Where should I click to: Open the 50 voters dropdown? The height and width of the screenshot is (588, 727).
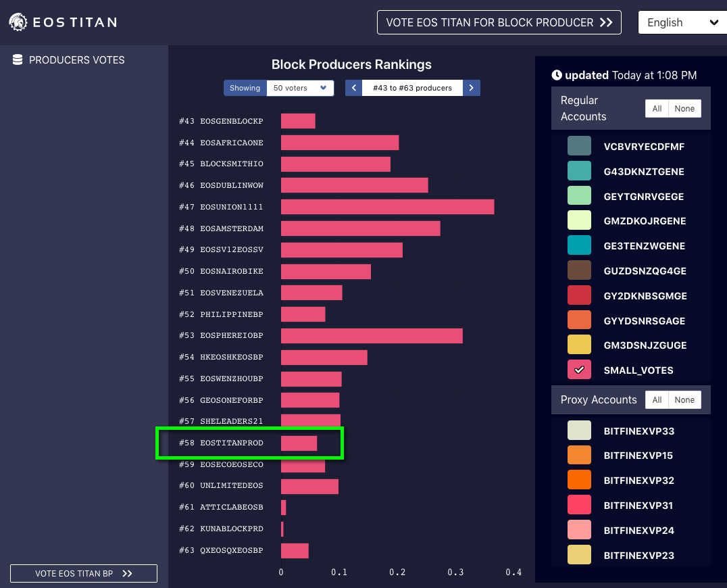click(300, 88)
